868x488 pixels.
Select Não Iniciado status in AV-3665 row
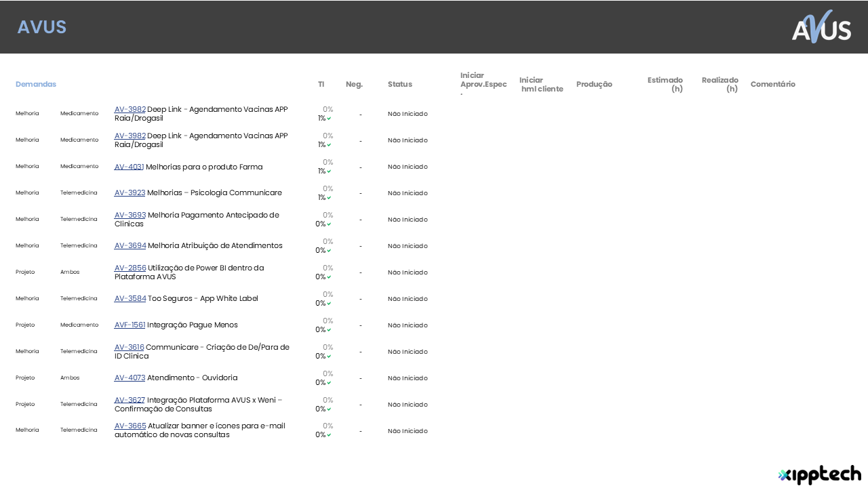pos(408,431)
